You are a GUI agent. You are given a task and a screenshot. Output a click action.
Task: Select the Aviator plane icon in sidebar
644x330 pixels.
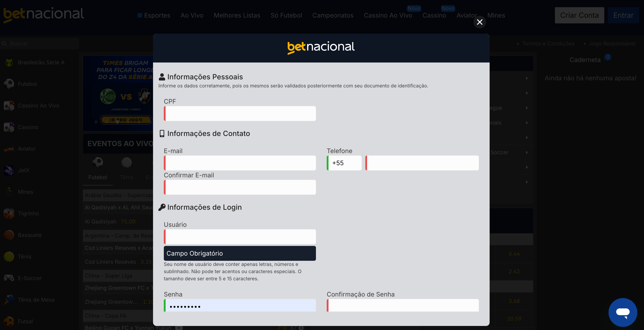9,149
